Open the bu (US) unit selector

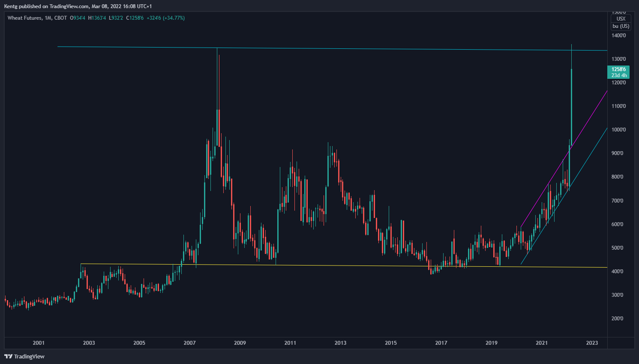(x=621, y=26)
